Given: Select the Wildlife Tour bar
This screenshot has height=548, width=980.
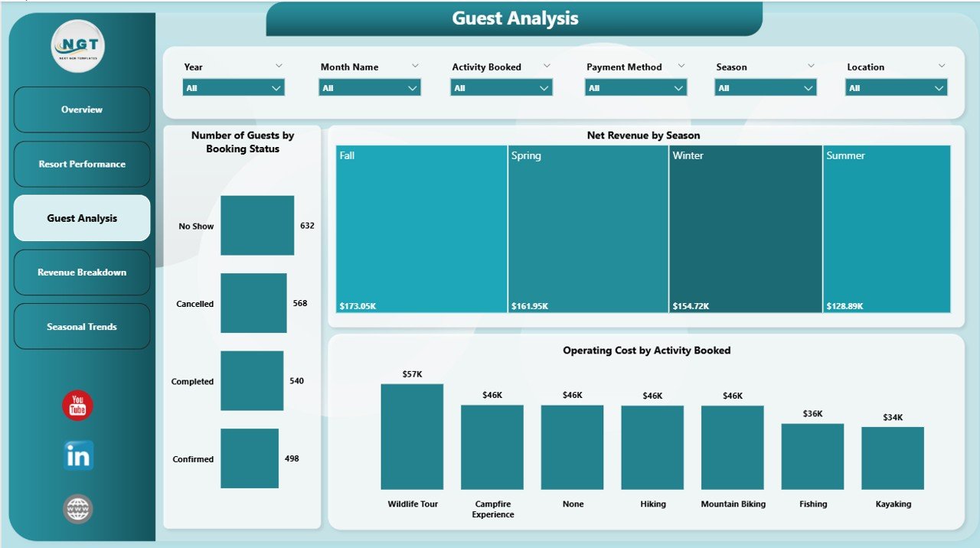Looking at the screenshot, I should tap(412, 436).
